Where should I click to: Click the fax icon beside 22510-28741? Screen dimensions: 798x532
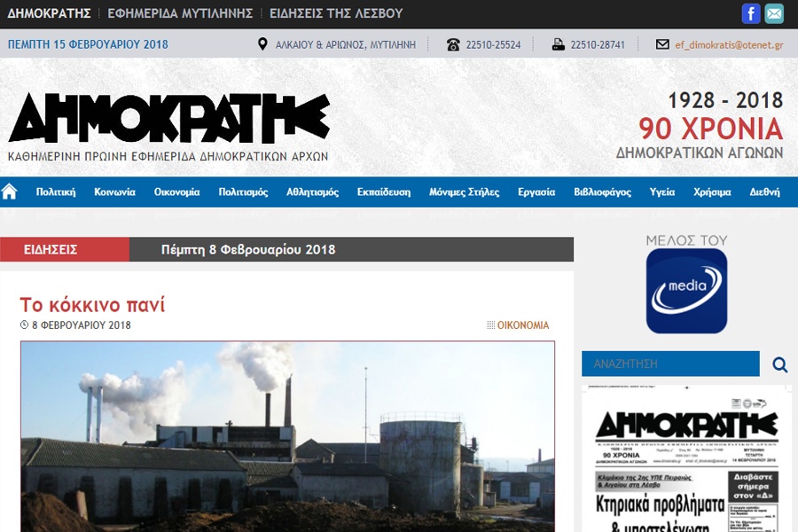[558, 45]
